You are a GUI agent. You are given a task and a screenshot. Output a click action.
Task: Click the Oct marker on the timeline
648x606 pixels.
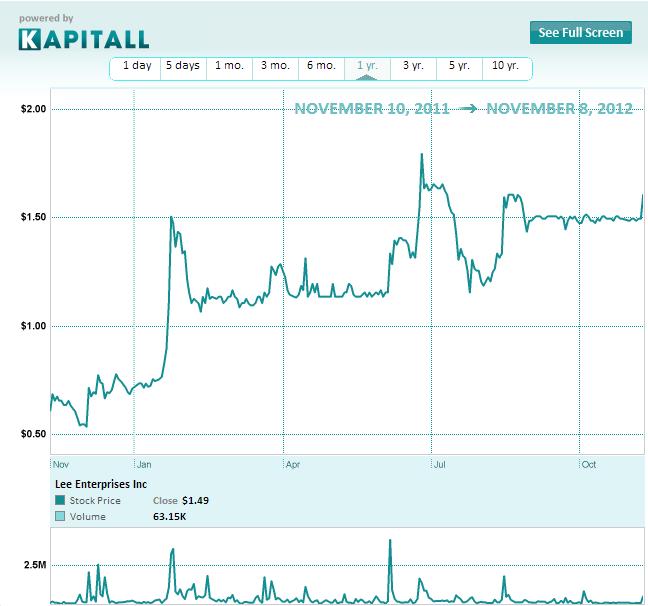(588, 464)
